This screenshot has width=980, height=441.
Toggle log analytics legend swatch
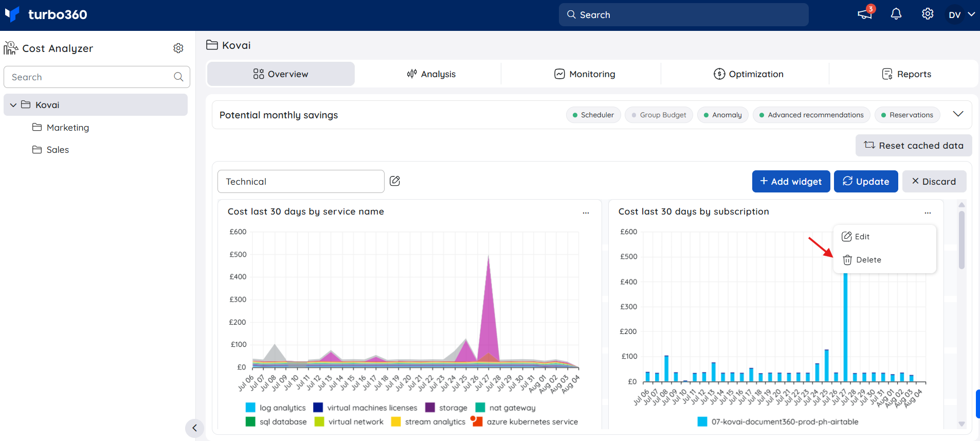[250, 408]
